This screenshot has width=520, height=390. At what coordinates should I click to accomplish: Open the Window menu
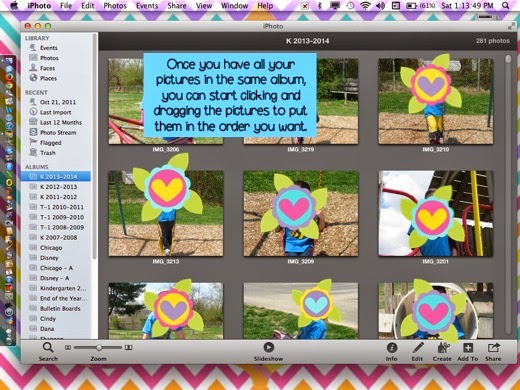pos(234,6)
